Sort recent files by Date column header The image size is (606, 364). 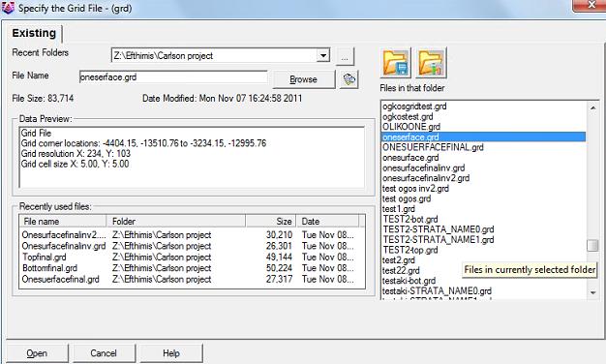[x=327, y=222]
